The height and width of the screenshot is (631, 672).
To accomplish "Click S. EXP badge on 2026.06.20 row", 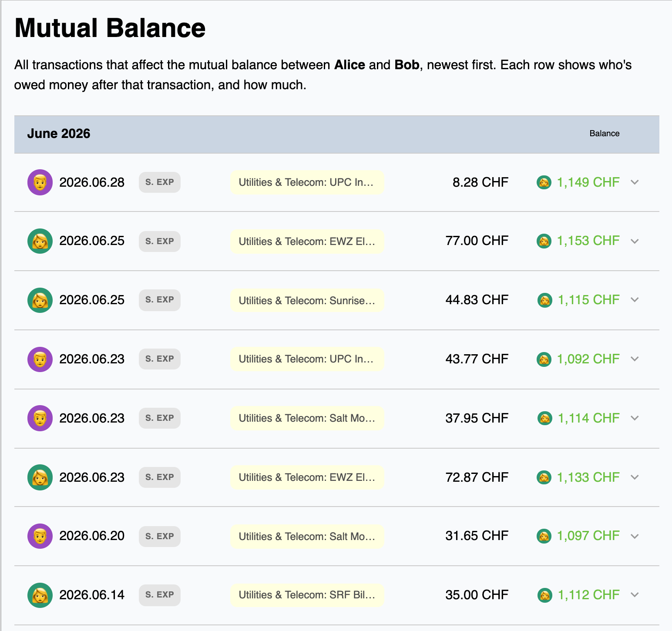I will pyautogui.click(x=160, y=536).
